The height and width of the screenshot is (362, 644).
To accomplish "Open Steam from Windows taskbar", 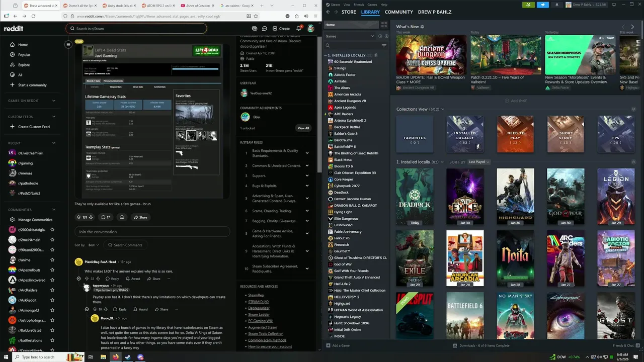I will pos(128,357).
